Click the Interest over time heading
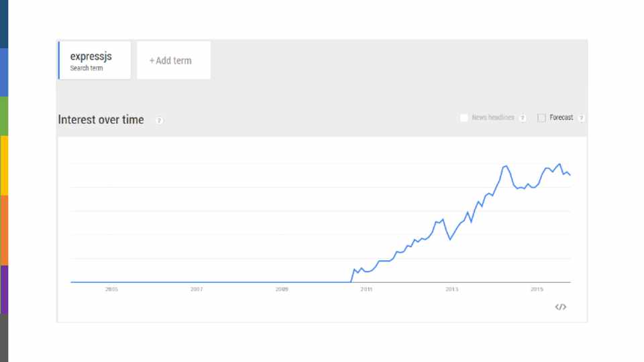Viewport: 644px width, 362px height. (x=101, y=120)
